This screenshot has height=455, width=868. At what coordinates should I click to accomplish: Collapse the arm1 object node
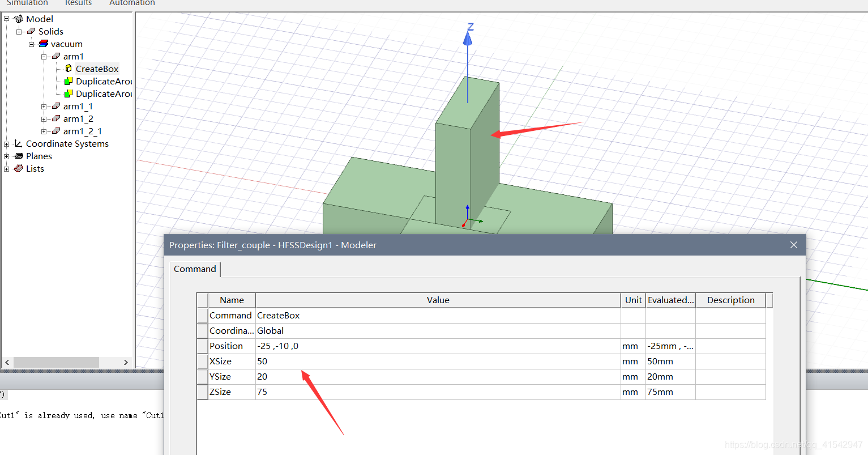[x=44, y=56]
